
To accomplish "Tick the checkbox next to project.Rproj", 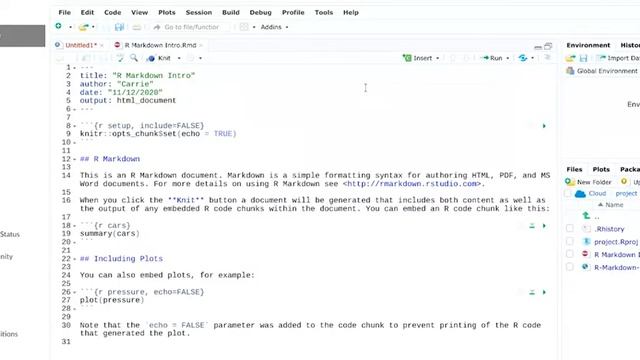I will (x=570, y=242).
